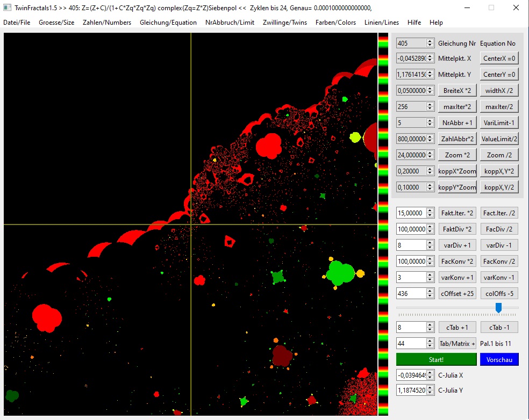Viewport: 529px width, 420px height.
Task: Click the FaktDiv *2 button
Action: 457,229
